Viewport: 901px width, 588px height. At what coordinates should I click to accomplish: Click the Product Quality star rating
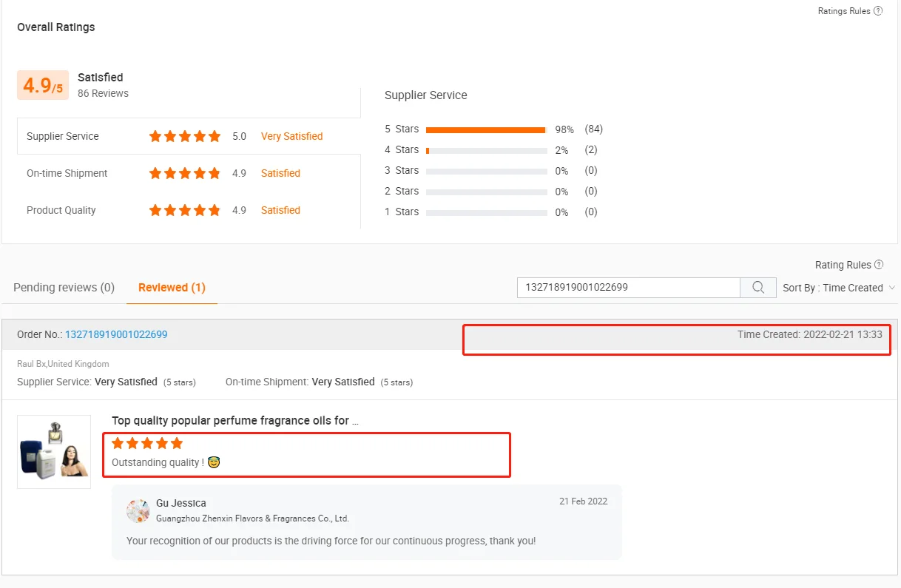(x=185, y=210)
